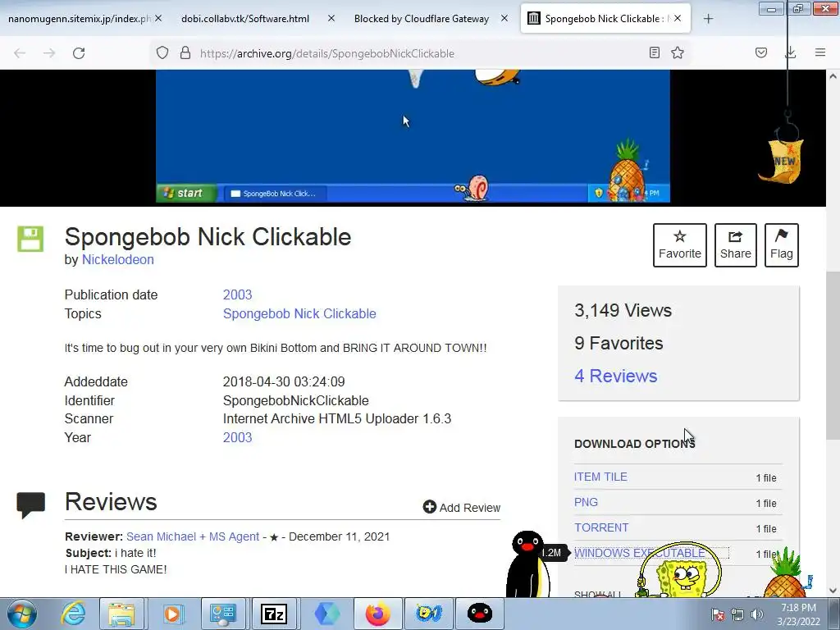Open Internet Explorer from taskbar
840x630 pixels.
pyautogui.click(x=73, y=614)
